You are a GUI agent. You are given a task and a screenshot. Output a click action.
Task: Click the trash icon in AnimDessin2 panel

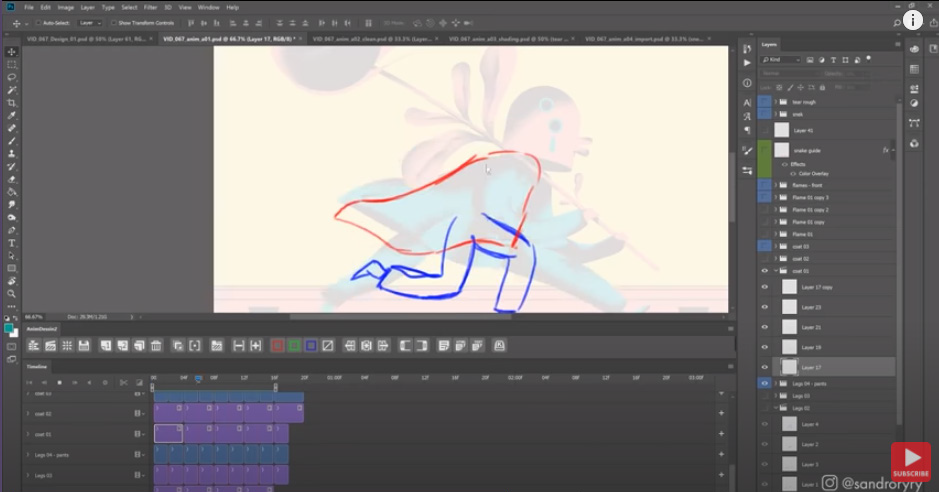(156, 345)
